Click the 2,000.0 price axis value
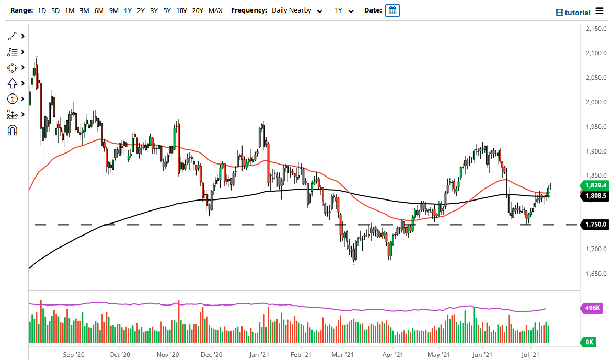Image resolution: width=612 pixels, height=364 pixels. coord(596,102)
